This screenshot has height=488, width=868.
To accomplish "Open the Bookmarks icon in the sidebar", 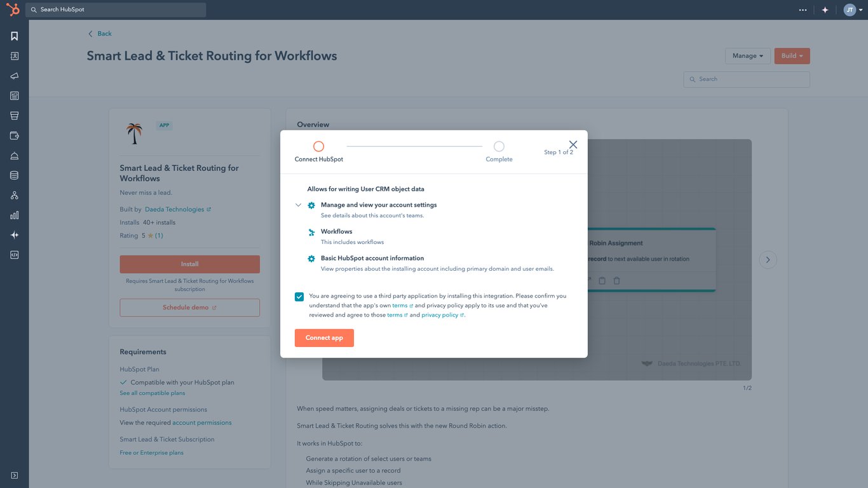I will [14, 36].
